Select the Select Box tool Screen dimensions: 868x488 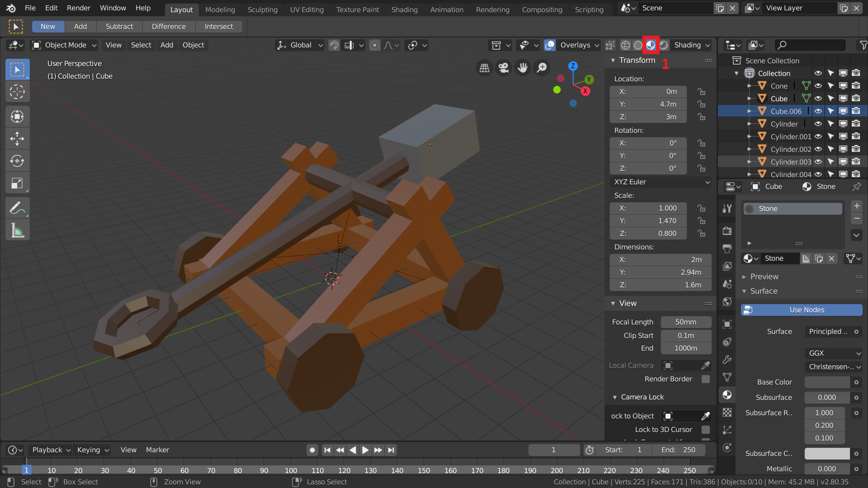(x=17, y=70)
